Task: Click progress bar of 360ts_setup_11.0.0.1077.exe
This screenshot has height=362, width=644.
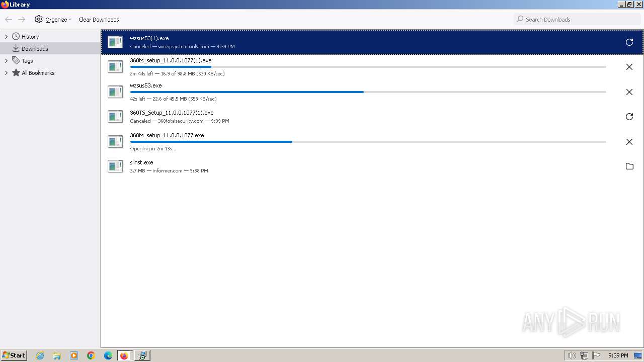Action: tap(368, 142)
